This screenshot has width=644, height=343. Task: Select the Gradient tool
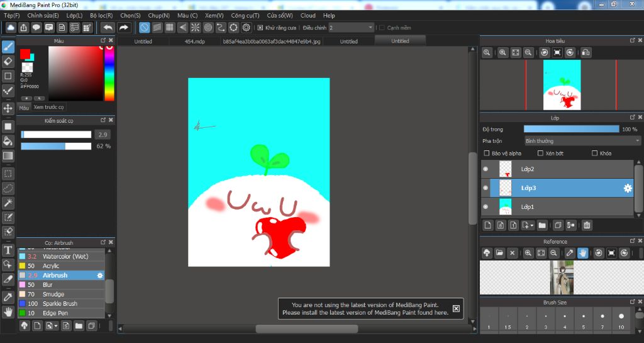coord(8,155)
